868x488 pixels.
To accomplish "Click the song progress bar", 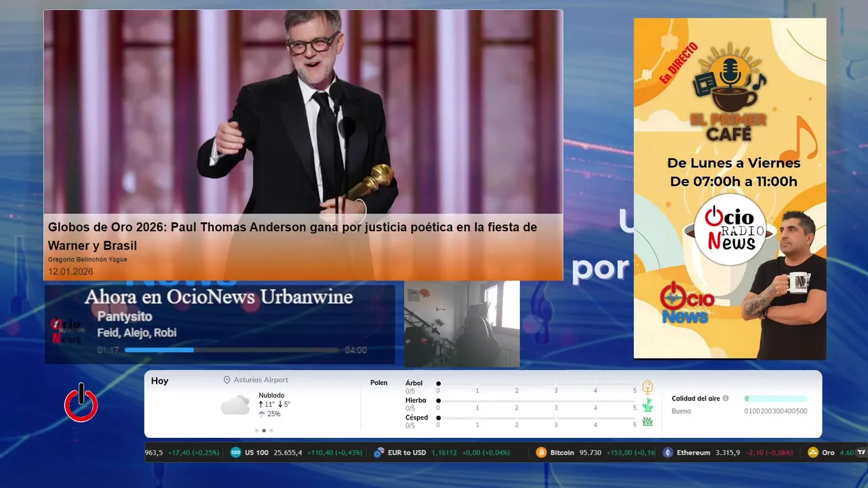I will pyautogui.click(x=232, y=350).
